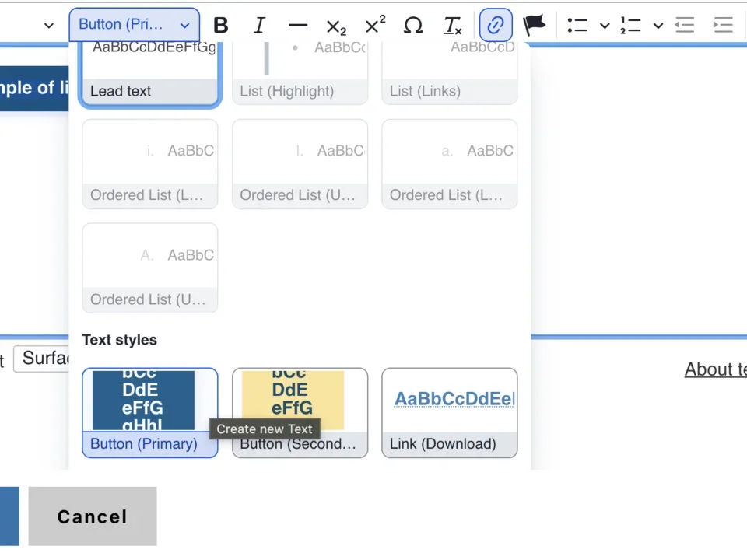
Task: Click the Bold formatting icon
Action: coord(221,25)
